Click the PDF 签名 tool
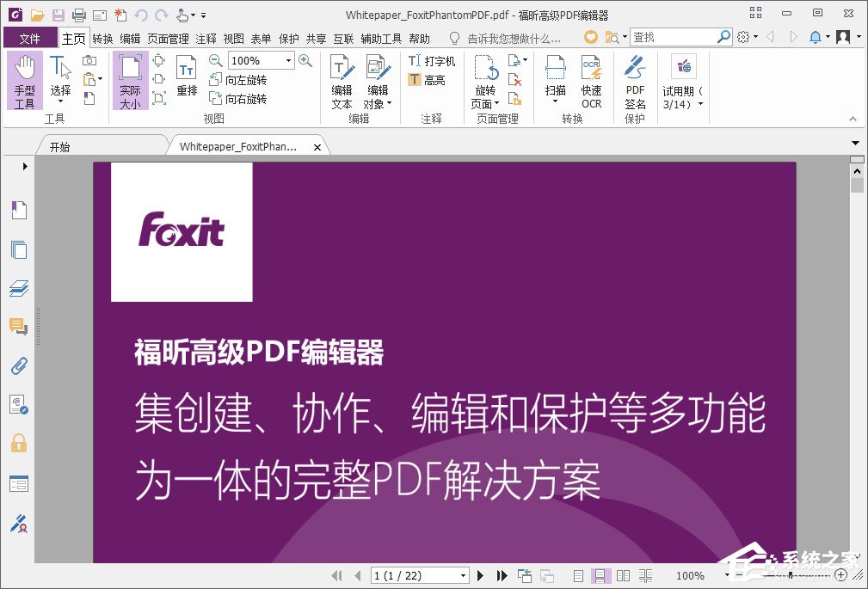Image resolution: width=868 pixels, height=589 pixels. coord(634,79)
